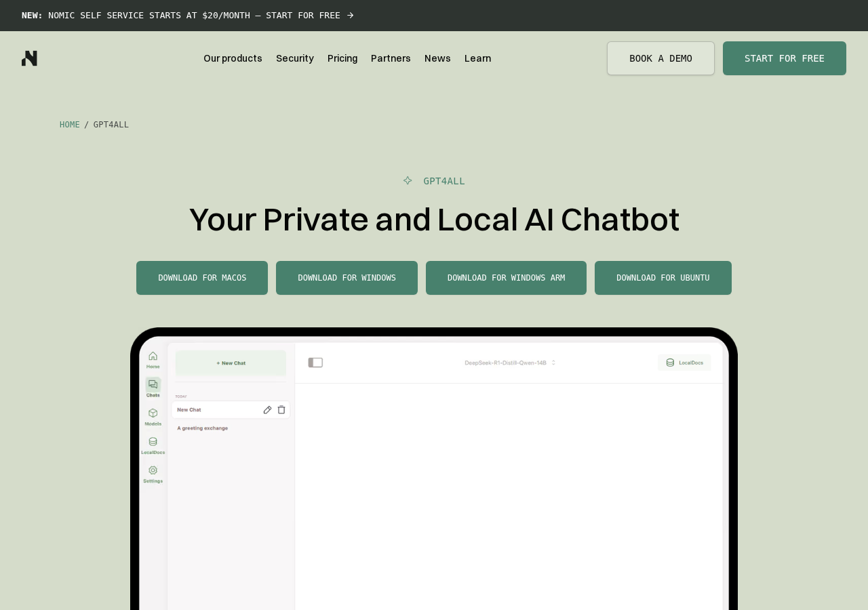
Task: Open the Models cube icon
Action: click(x=153, y=413)
